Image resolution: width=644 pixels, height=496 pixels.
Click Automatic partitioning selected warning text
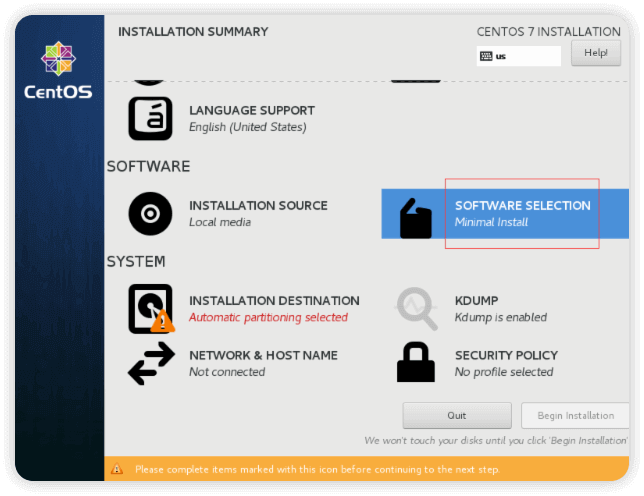tap(268, 317)
